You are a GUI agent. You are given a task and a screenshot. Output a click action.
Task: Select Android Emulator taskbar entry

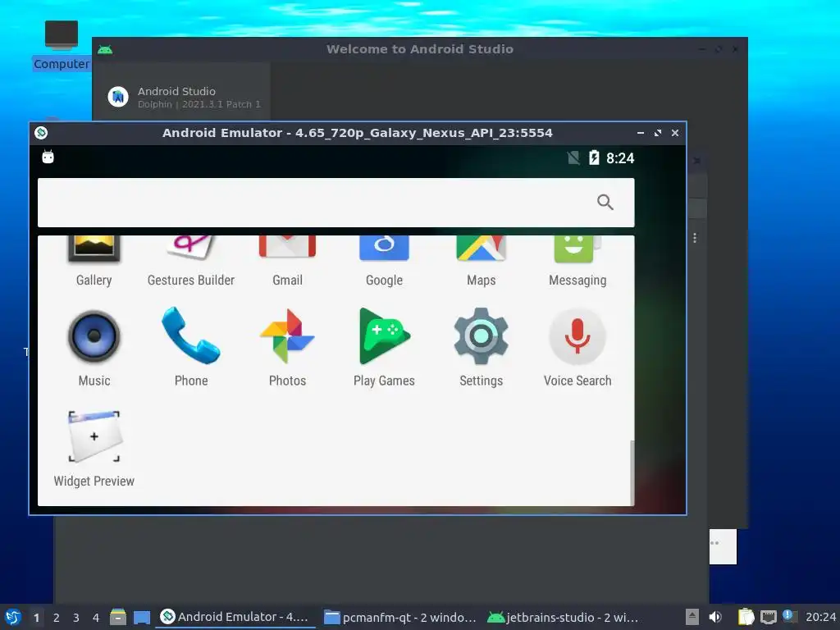235,617
